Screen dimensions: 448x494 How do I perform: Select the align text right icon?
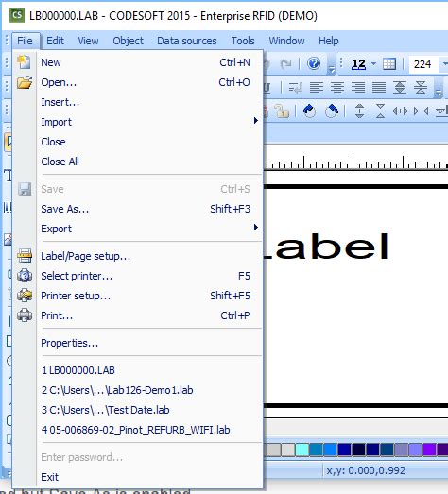coord(358,87)
